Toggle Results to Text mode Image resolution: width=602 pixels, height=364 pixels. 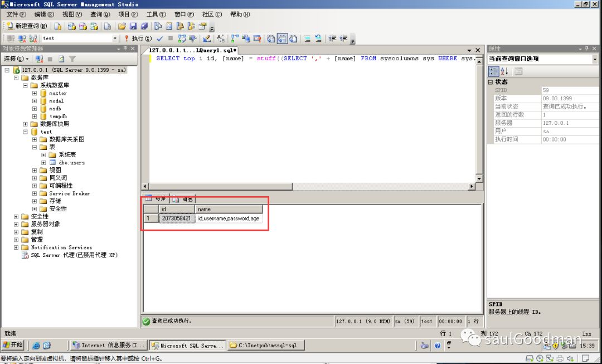[271, 38]
